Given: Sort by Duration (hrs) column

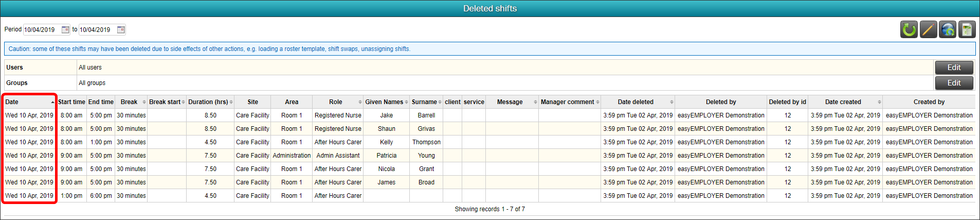Looking at the screenshot, I should (210, 102).
